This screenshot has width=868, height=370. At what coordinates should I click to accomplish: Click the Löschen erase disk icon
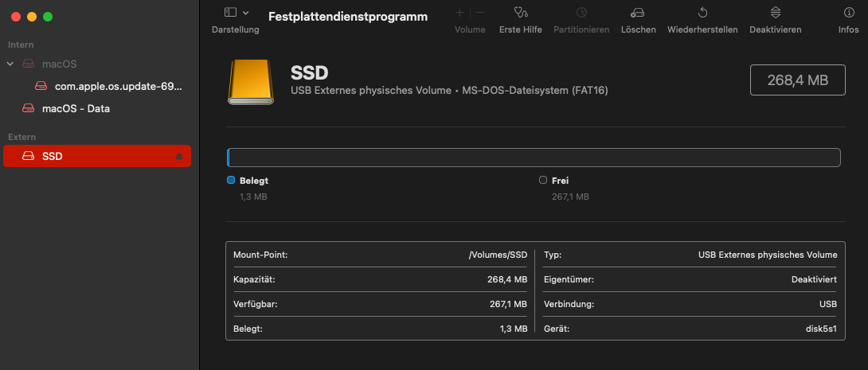[x=638, y=12]
